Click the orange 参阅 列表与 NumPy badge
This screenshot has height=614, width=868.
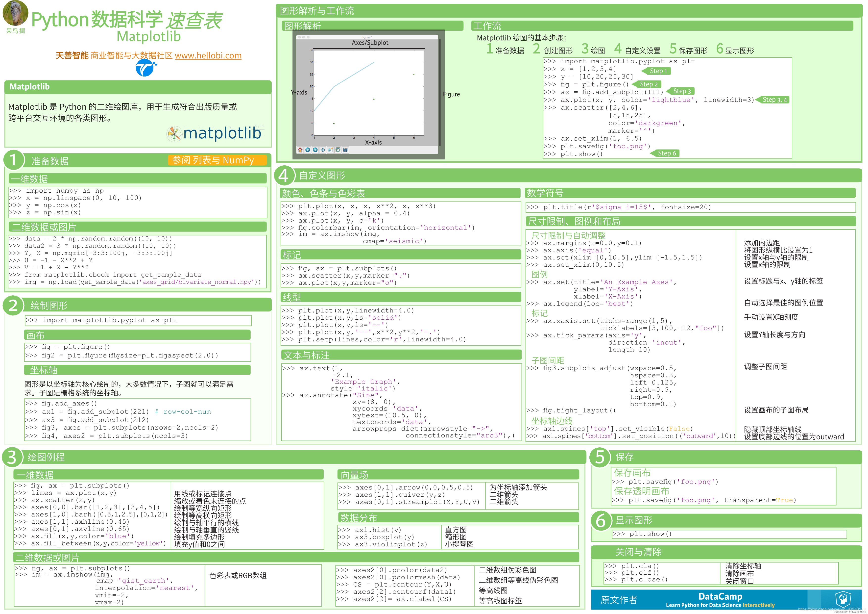(217, 160)
